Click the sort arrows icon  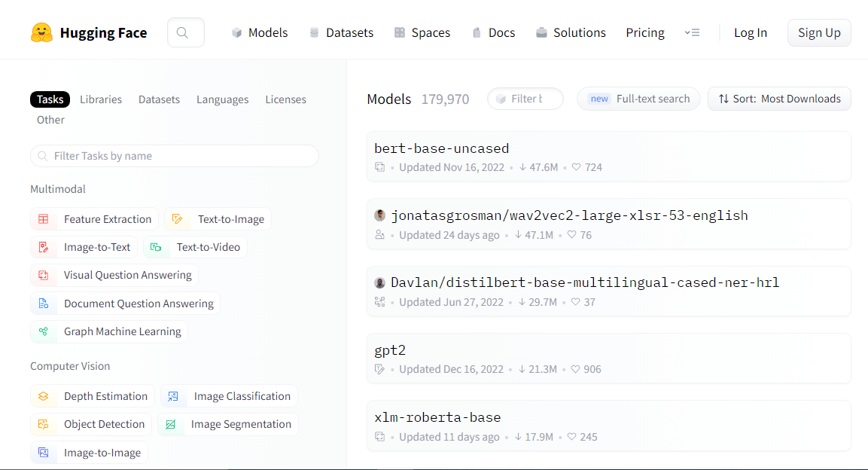coord(723,99)
